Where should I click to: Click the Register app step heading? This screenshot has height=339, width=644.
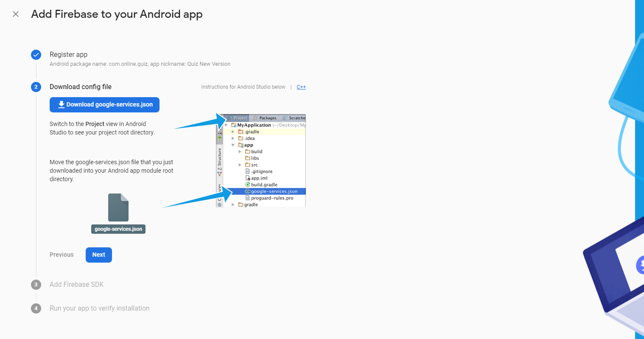click(x=68, y=55)
